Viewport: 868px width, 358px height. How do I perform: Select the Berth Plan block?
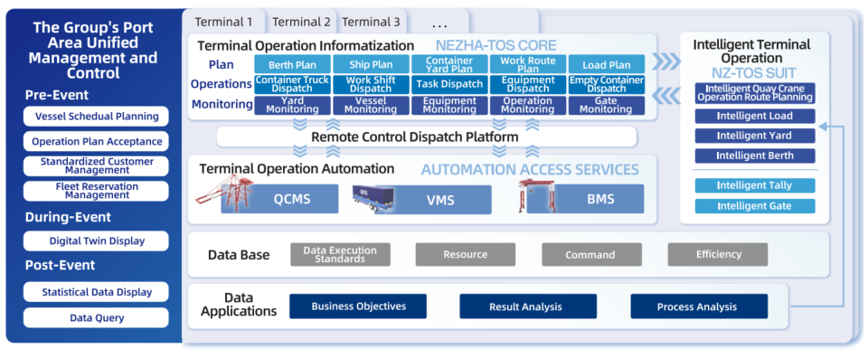click(x=292, y=64)
